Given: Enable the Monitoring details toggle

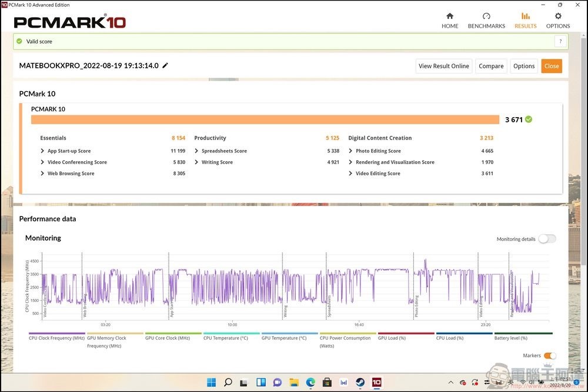Looking at the screenshot, I should 546,239.
